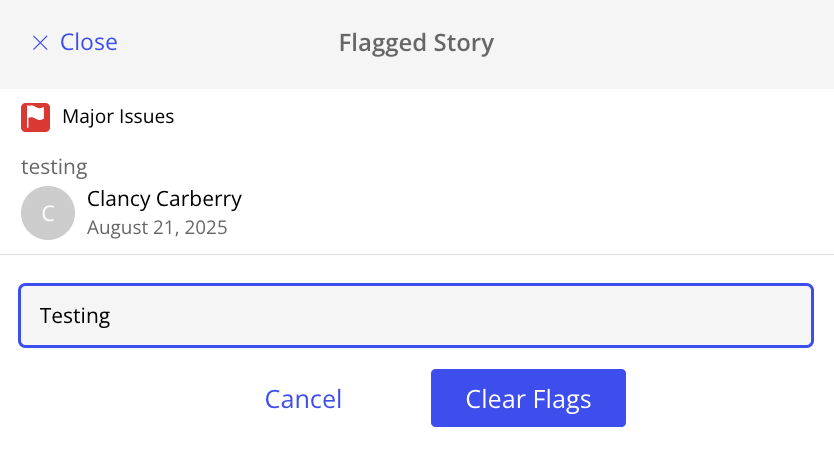This screenshot has height=454, width=834.
Task: Open Clancy Carberry's name
Action: coord(164,199)
